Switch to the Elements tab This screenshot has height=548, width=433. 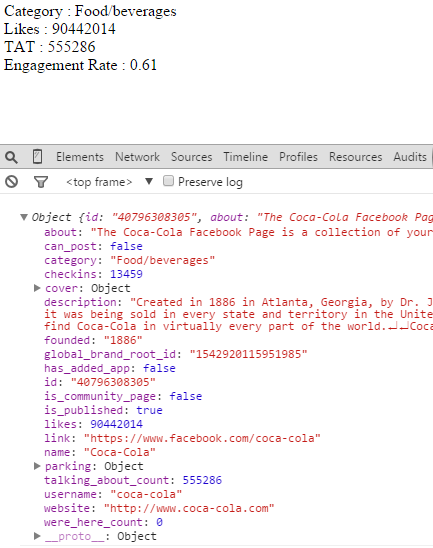tap(80, 157)
